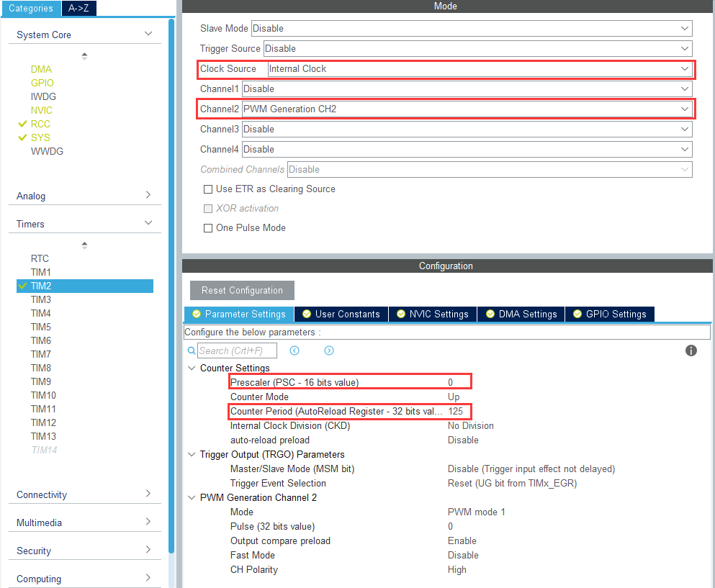Select IWDG in System Core
This screenshot has height=588, width=715.
(43, 96)
